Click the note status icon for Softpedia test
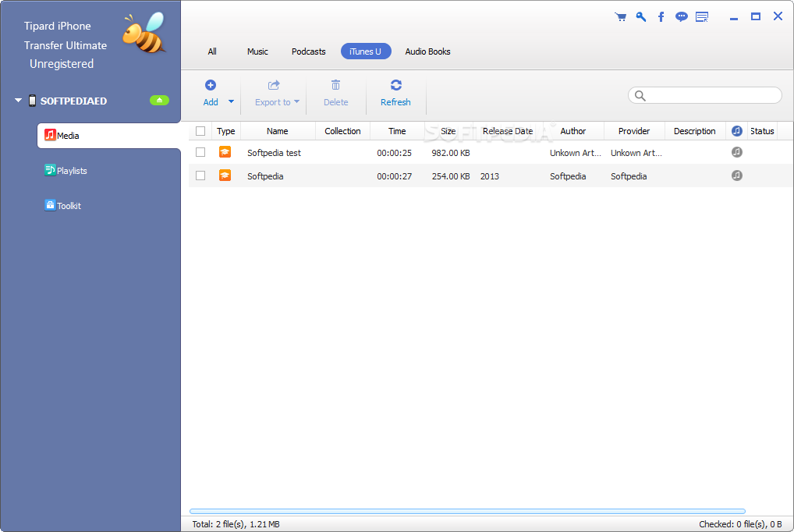The width and height of the screenshot is (794, 532). coord(737,152)
